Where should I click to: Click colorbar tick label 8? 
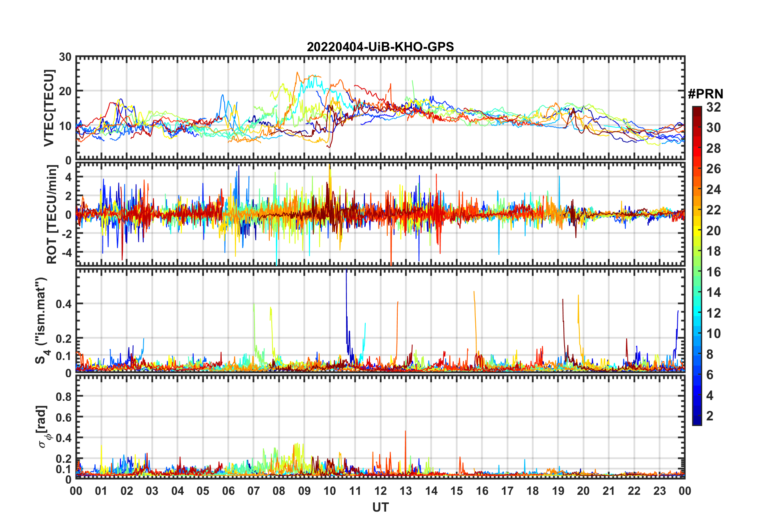pyautogui.click(x=710, y=354)
